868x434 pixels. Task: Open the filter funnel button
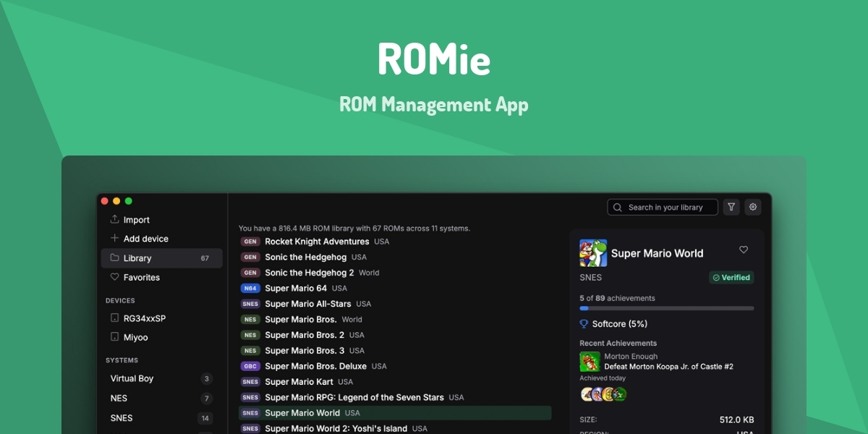731,208
